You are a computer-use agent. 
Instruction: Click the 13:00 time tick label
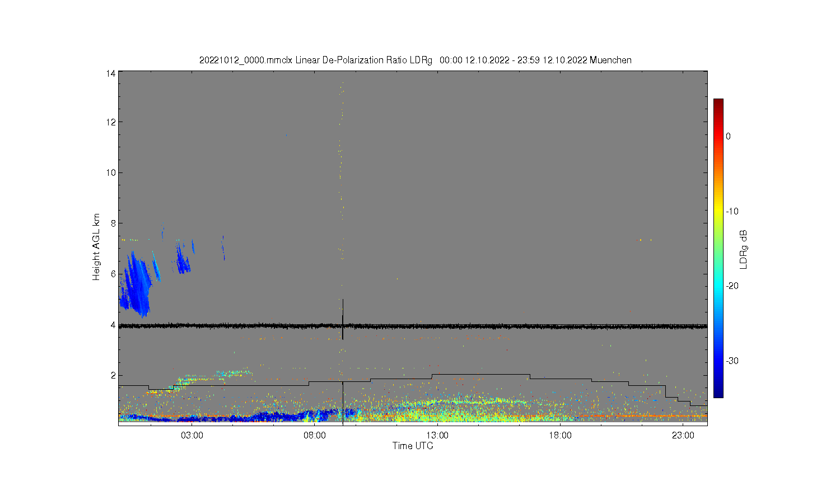437,436
